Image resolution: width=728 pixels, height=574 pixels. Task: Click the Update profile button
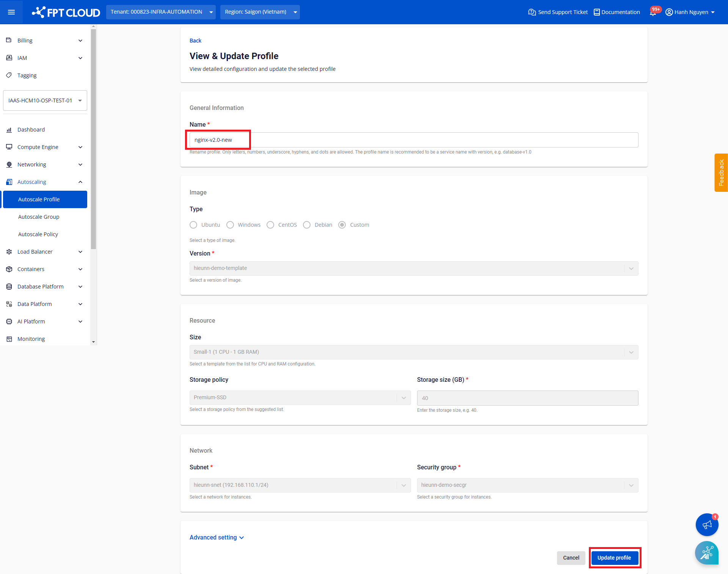point(614,558)
